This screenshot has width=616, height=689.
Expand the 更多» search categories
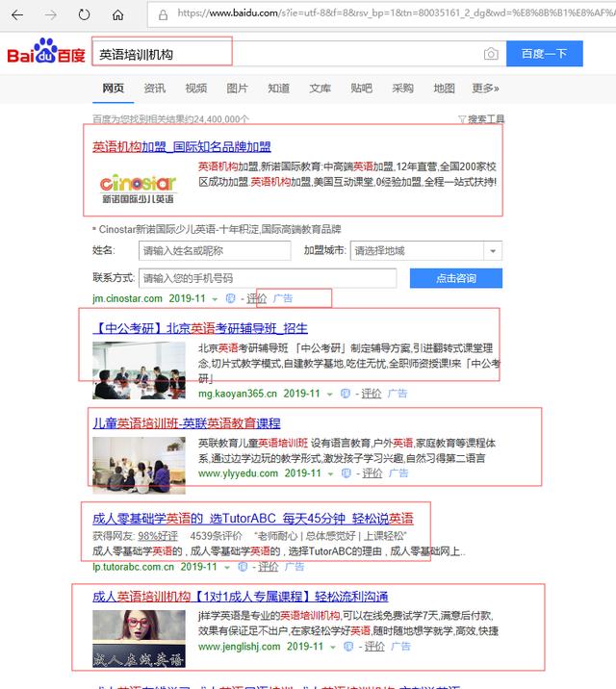click(485, 89)
